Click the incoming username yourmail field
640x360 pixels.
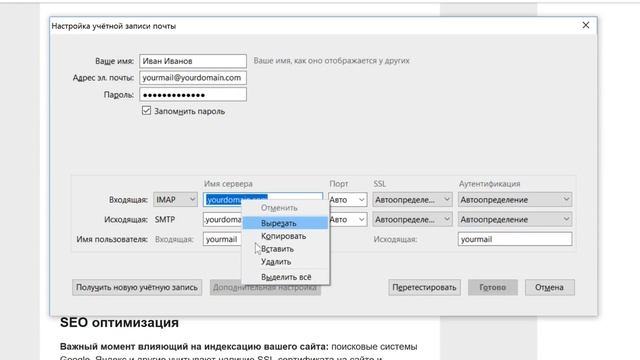[222, 239]
